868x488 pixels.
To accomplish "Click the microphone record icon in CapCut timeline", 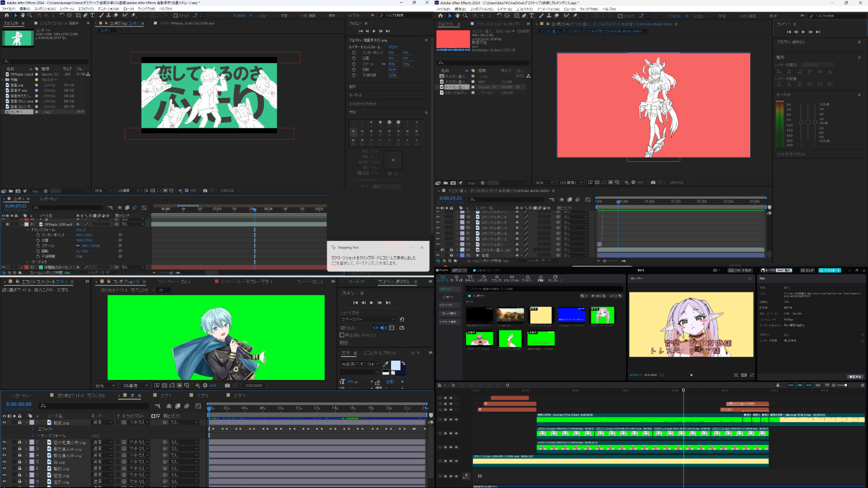I will tap(778, 385).
